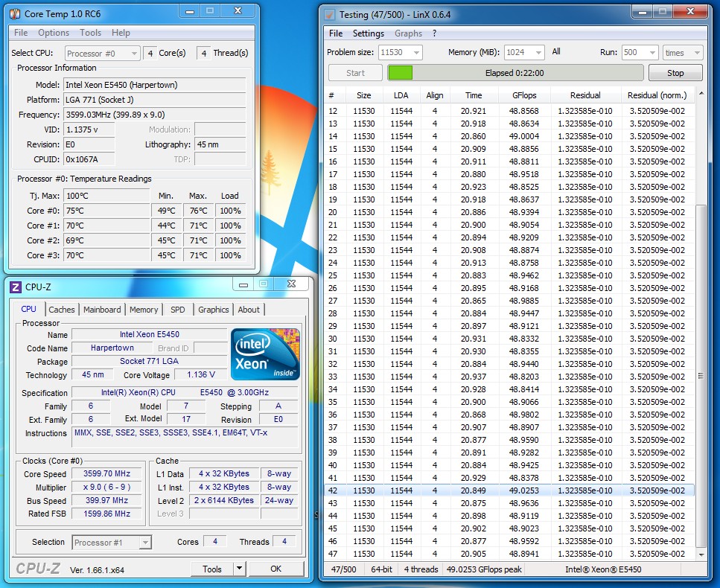Open the File menu in Core Temp

(21, 33)
